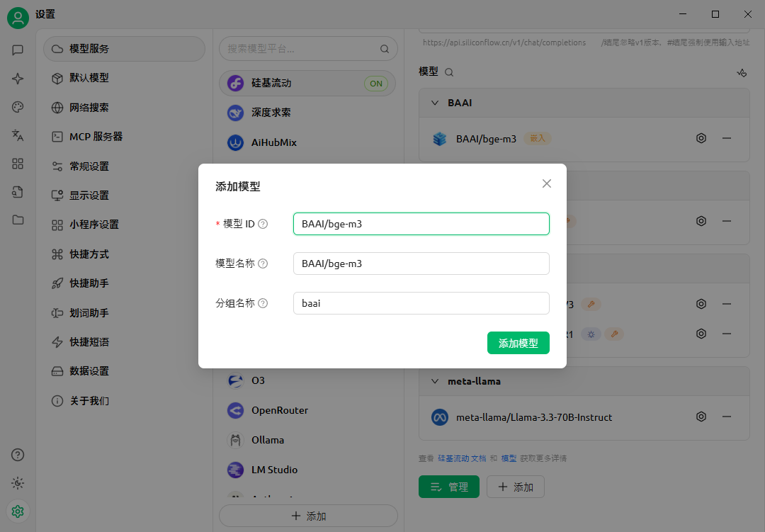765x532 pixels.
Task: Close the 添加模型 dialog
Action: point(547,183)
